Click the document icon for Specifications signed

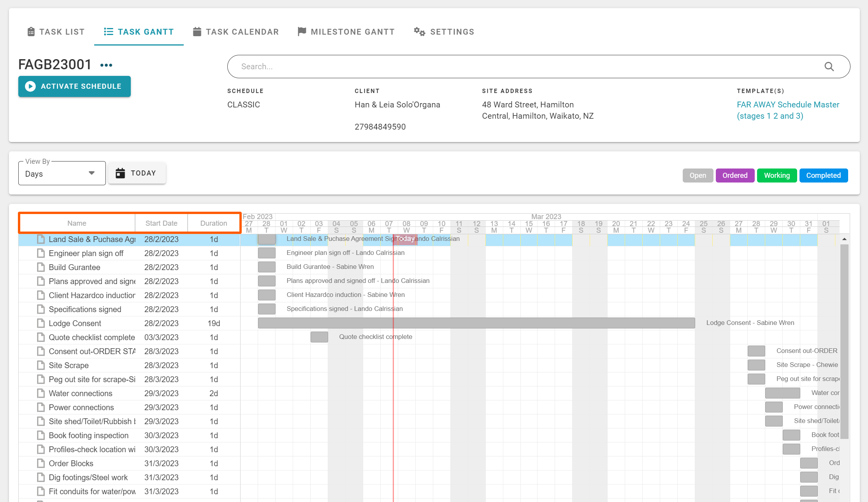tap(40, 309)
